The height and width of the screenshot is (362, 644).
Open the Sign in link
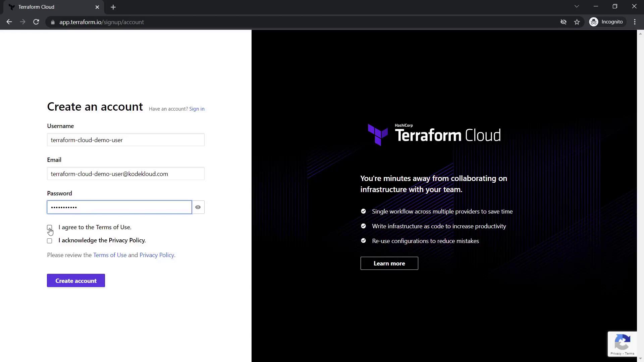(x=197, y=109)
